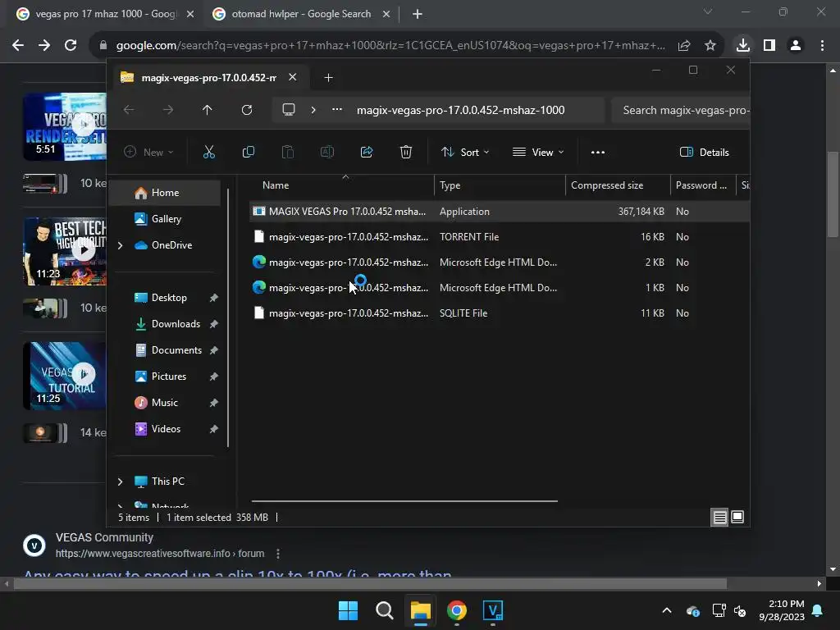This screenshot has height=630, width=840.
Task: Open VEGAS Pro from the taskbar
Action: click(493, 610)
